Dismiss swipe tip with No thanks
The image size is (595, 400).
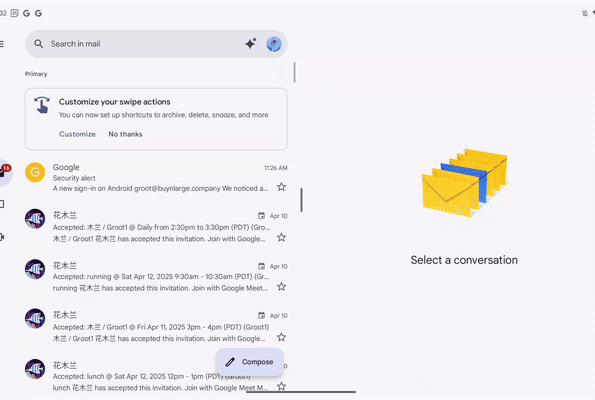(125, 134)
